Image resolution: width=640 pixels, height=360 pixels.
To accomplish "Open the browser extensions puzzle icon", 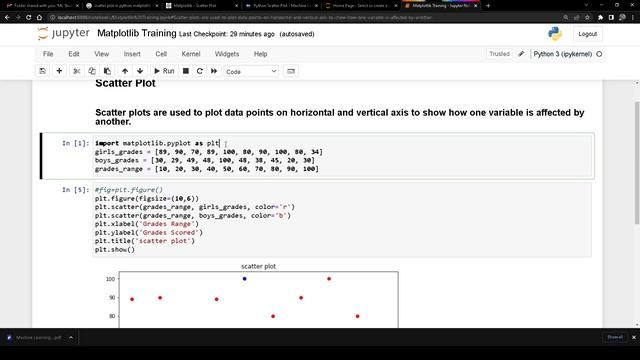I will (x=600, y=18).
